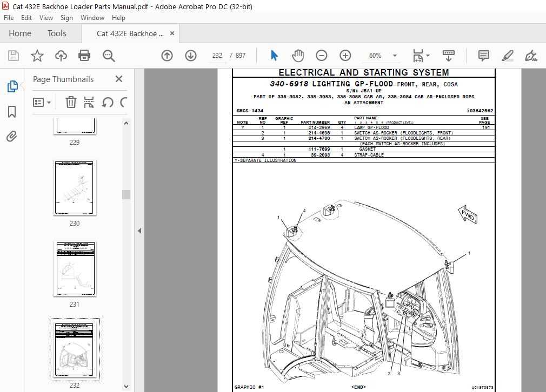Click the 60% zoom value field
546x392 pixels.
coord(375,56)
